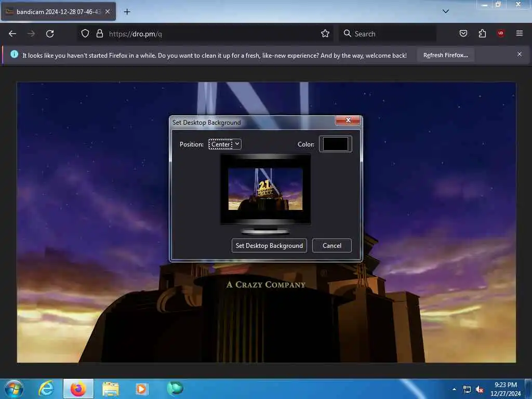This screenshot has height=399, width=532.
Task: Cancel the Set Desktop Background dialog
Action: coord(332,245)
